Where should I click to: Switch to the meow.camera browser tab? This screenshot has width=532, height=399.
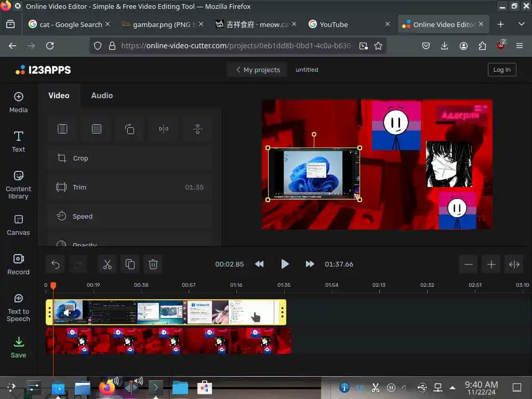point(256,24)
